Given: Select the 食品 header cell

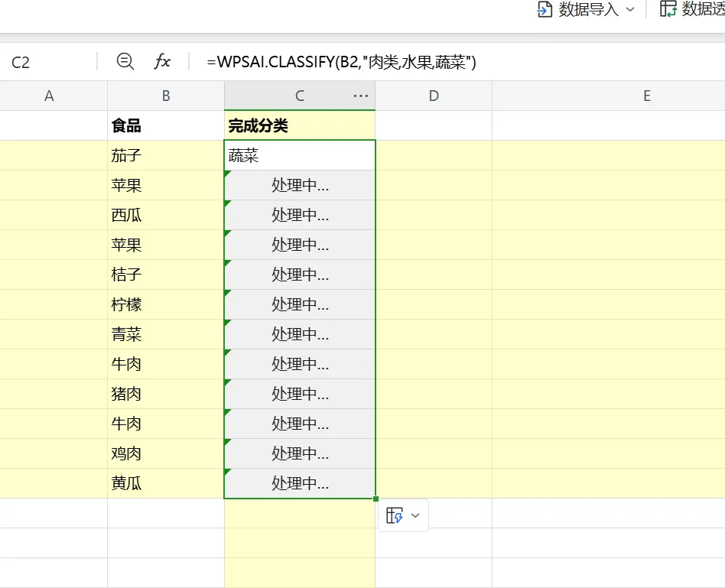Looking at the screenshot, I should coord(166,125).
